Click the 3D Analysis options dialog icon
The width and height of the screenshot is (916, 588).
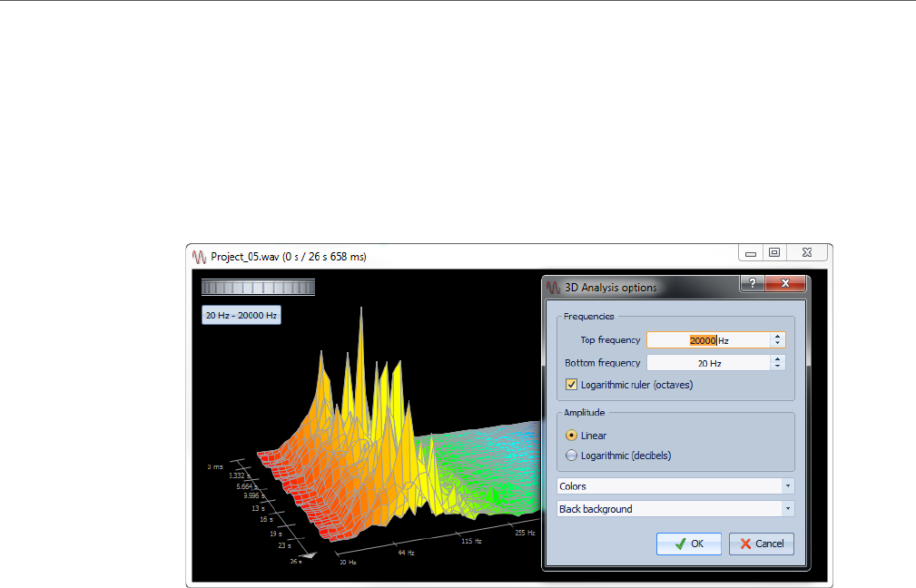click(553, 288)
